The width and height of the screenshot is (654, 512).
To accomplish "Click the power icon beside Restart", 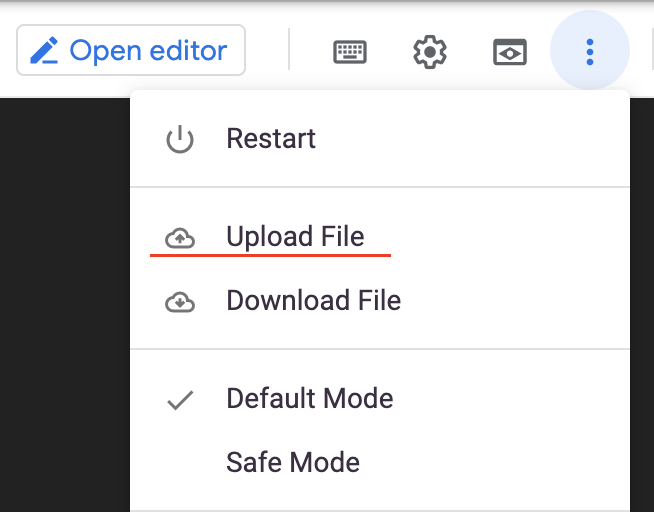I will [x=180, y=139].
